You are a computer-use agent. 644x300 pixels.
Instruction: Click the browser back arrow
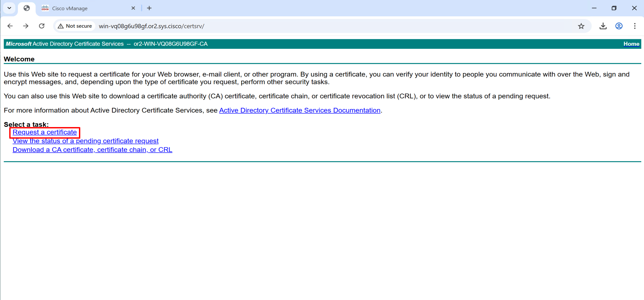point(10,26)
